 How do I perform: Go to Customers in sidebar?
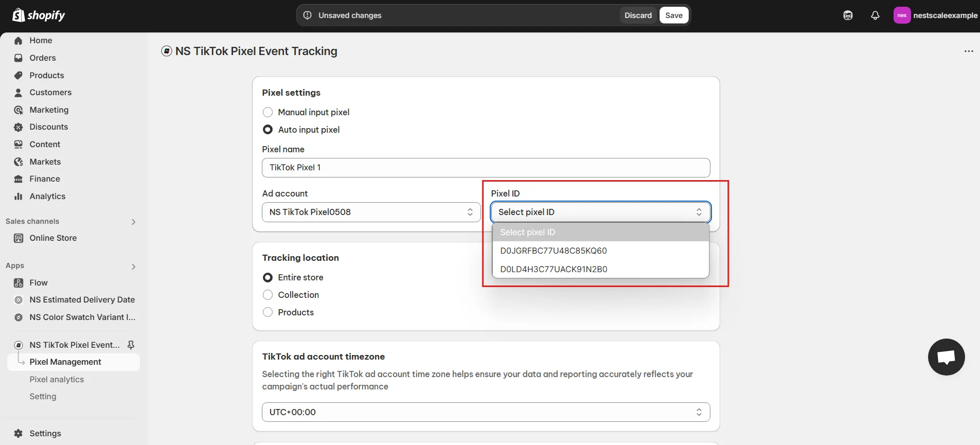click(x=50, y=93)
